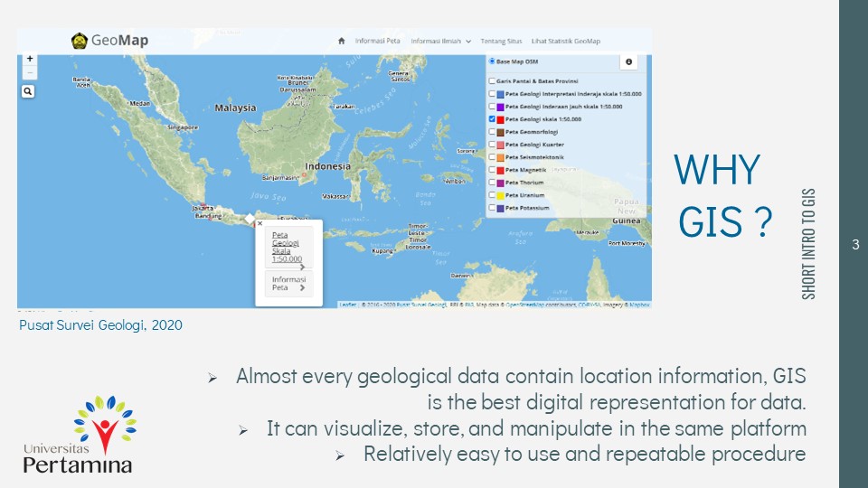Image resolution: width=868 pixels, height=488 pixels.
Task: Close the map popup with the x
Action: 260,223
